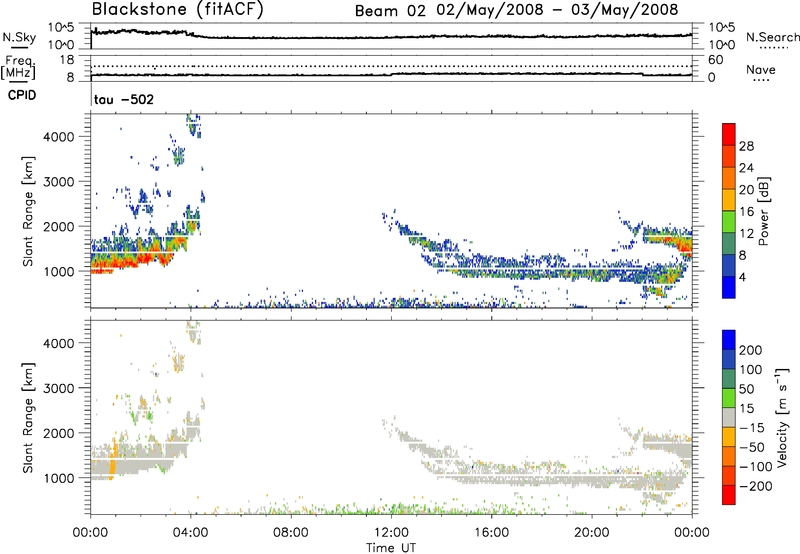Click the 20:00 time axis tick label
Viewport: 800px width, 554px height.
pos(592,533)
